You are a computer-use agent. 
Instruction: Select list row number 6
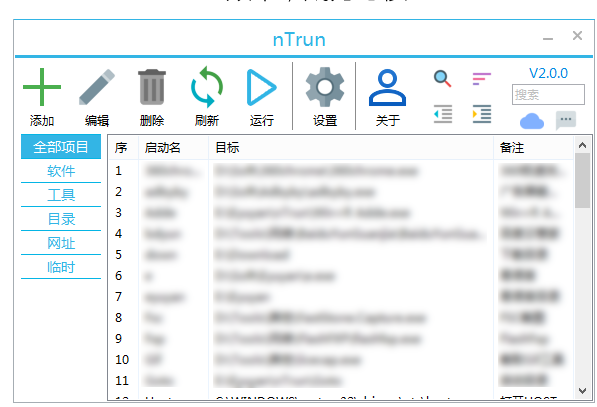tap(341, 276)
